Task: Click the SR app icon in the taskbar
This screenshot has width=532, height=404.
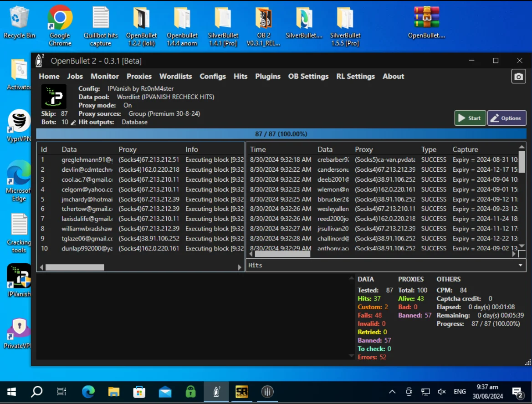Action: click(x=241, y=392)
